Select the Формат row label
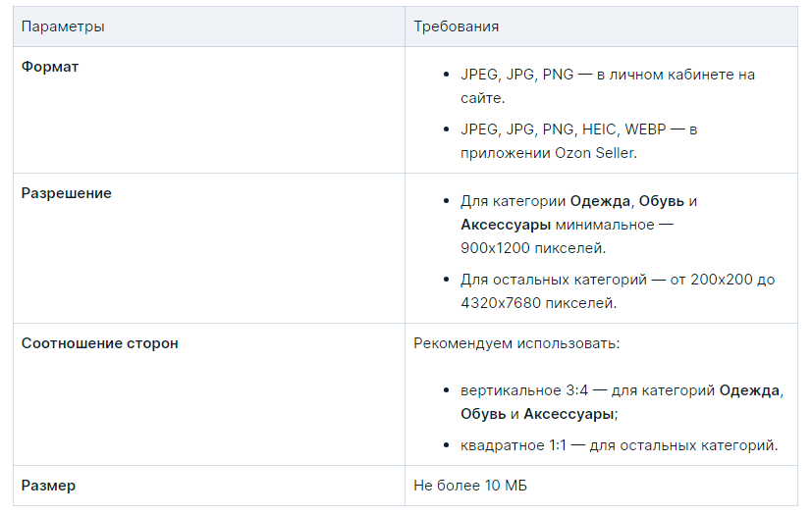 click(50, 67)
